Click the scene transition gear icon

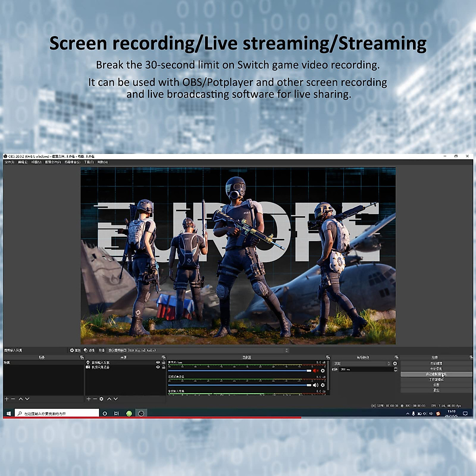(x=395, y=363)
